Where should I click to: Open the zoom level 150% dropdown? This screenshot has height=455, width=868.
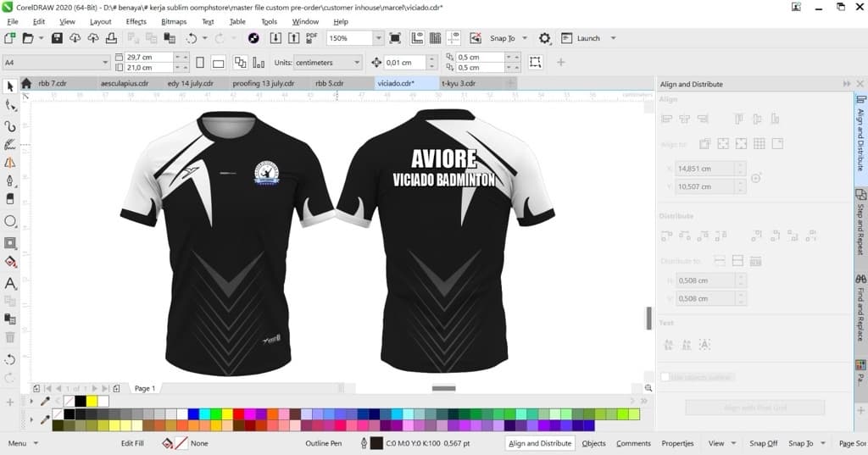(378, 38)
